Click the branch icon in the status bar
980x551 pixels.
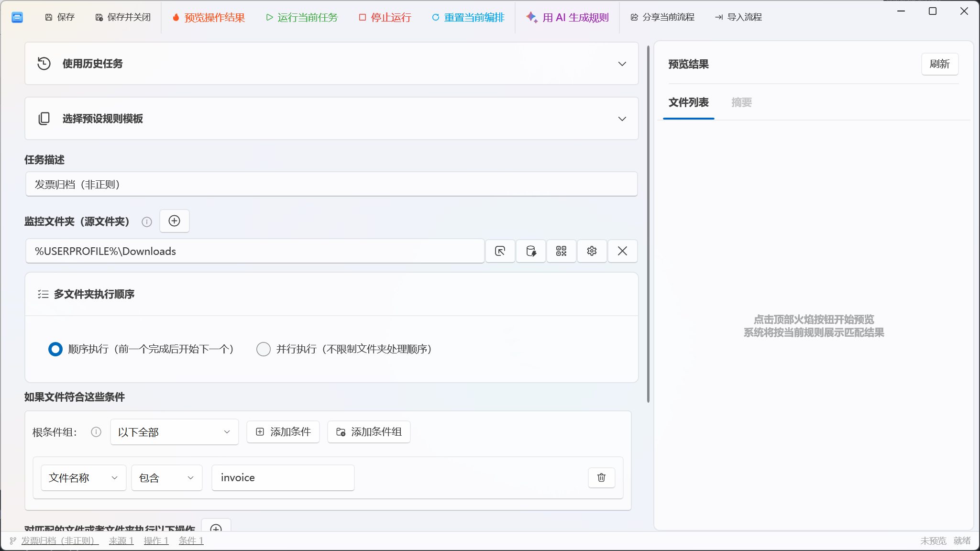pos(13,541)
